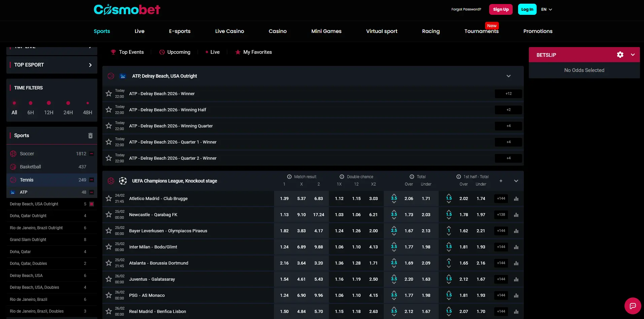Open the live chat support bubble
The image size is (644, 319).
pos(633,306)
